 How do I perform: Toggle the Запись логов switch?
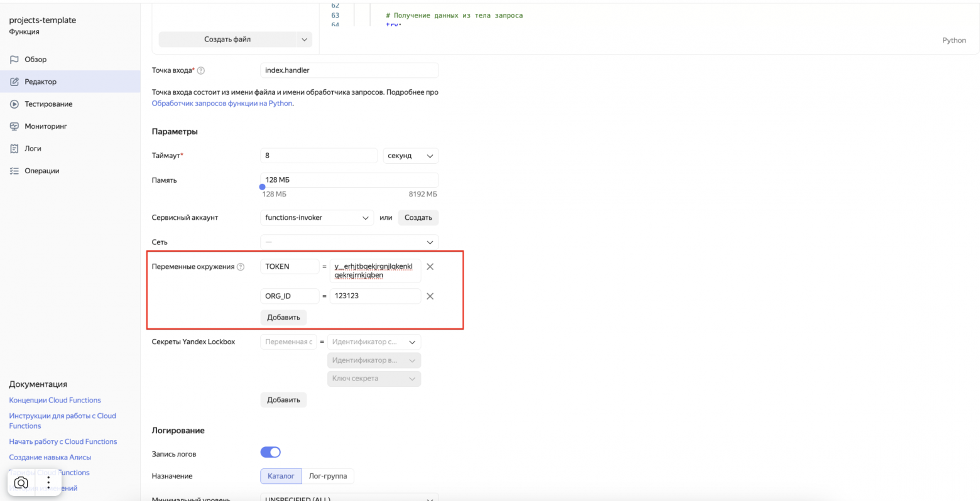pyautogui.click(x=271, y=452)
